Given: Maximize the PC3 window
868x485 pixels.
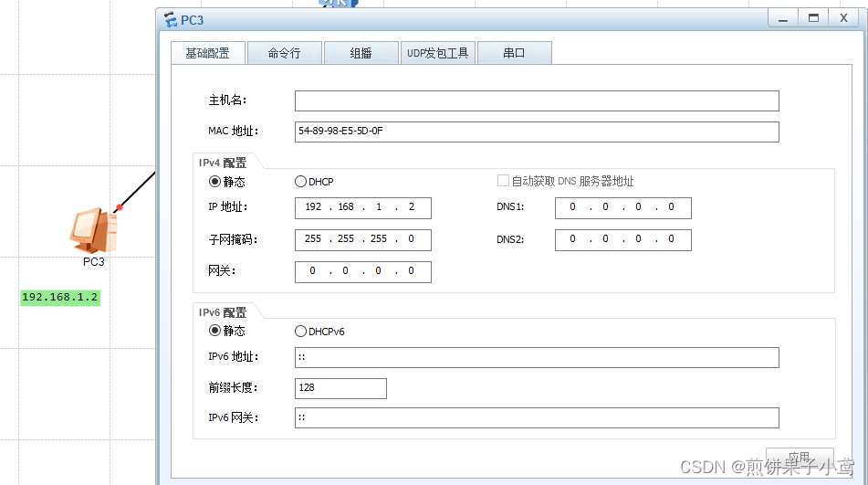Looking at the screenshot, I should (813, 18).
